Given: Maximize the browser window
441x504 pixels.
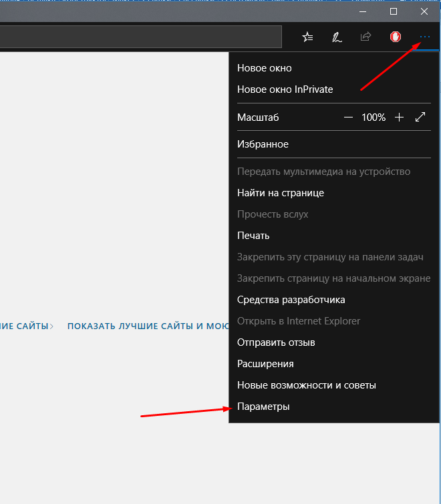Looking at the screenshot, I should click(394, 11).
